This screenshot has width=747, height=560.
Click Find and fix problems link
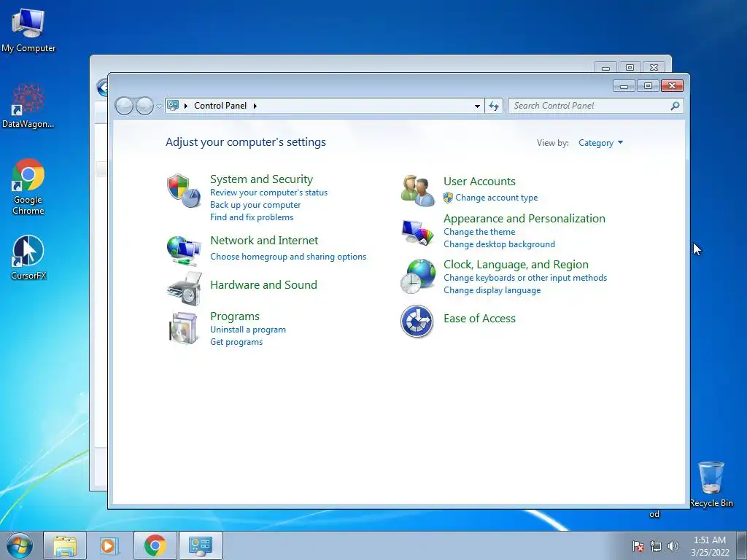click(252, 217)
